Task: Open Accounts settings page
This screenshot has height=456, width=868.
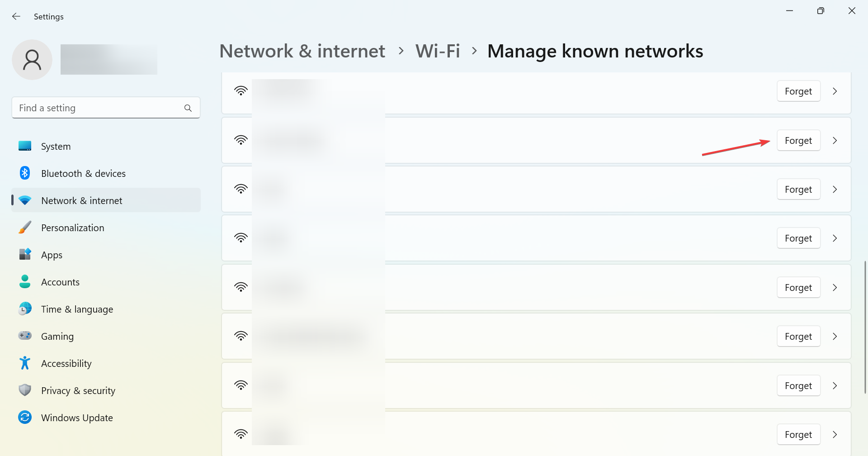Action: pyautogui.click(x=60, y=282)
